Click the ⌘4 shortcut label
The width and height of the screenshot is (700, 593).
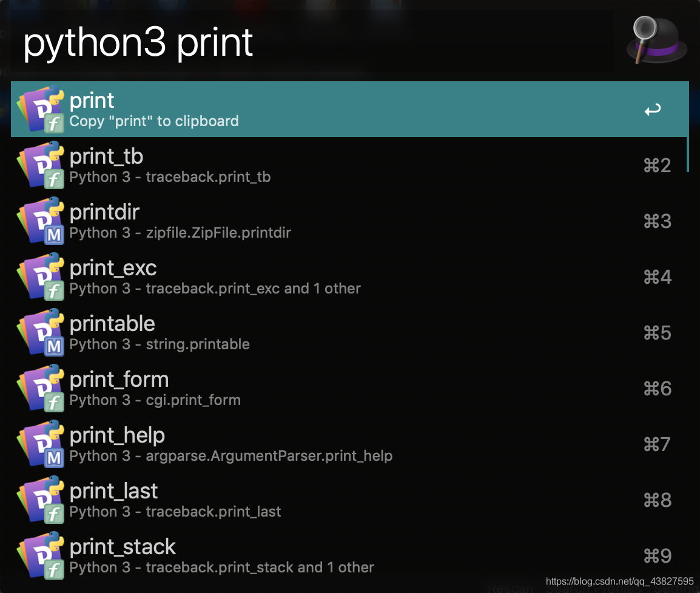click(x=657, y=277)
